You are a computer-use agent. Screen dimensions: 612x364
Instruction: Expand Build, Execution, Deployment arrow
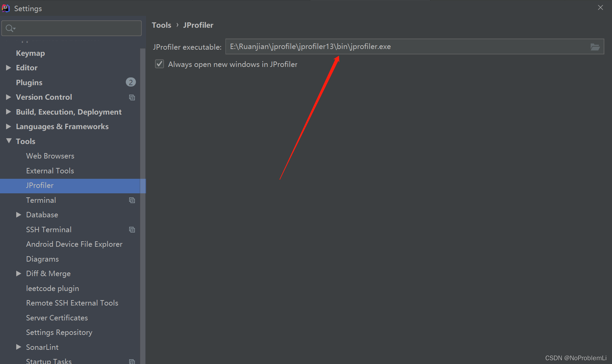pos(8,112)
